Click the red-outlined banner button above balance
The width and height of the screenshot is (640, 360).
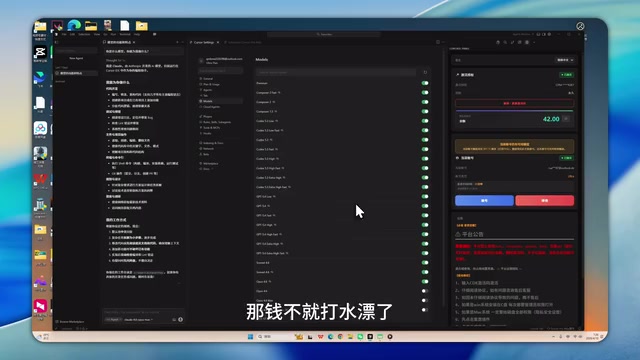514,103
